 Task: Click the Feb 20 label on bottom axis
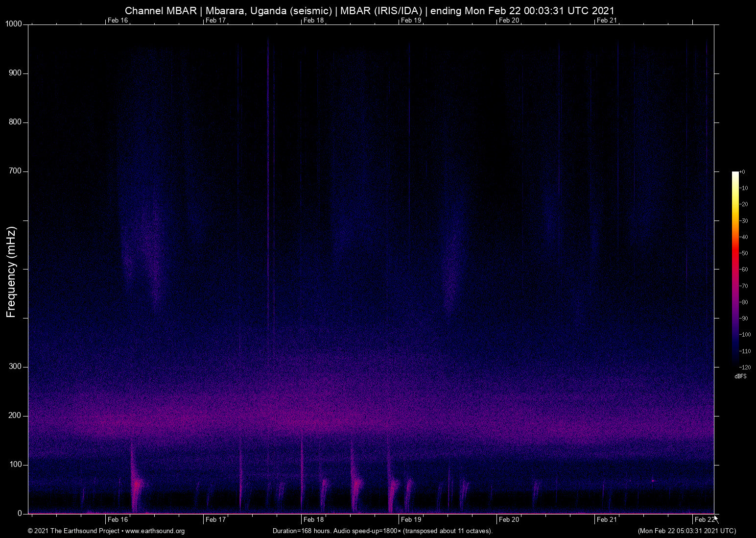(509, 519)
